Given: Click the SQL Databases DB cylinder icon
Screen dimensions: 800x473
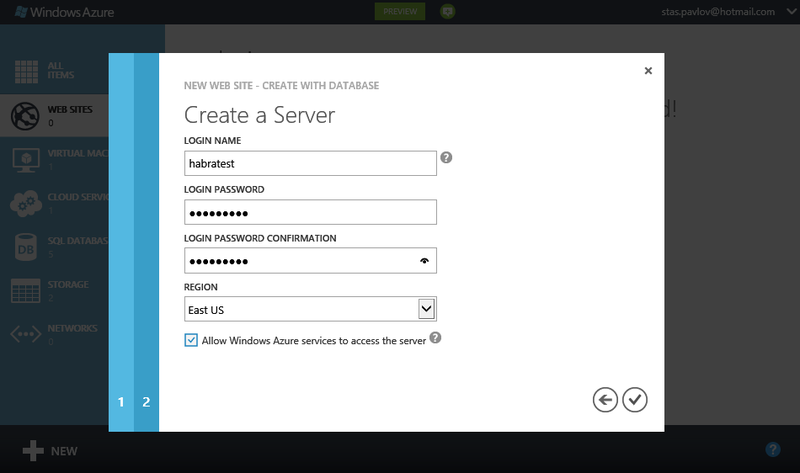Looking at the screenshot, I should pyautogui.click(x=26, y=247).
